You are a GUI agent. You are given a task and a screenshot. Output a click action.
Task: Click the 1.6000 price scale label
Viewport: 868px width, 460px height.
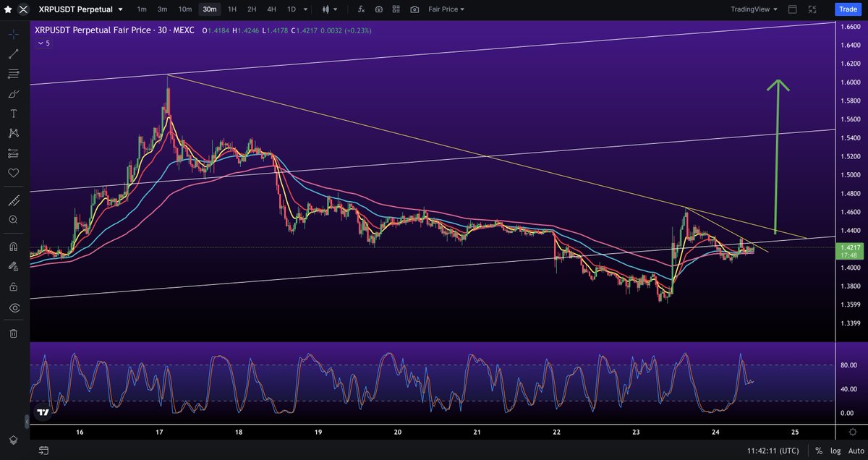click(850, 82)
